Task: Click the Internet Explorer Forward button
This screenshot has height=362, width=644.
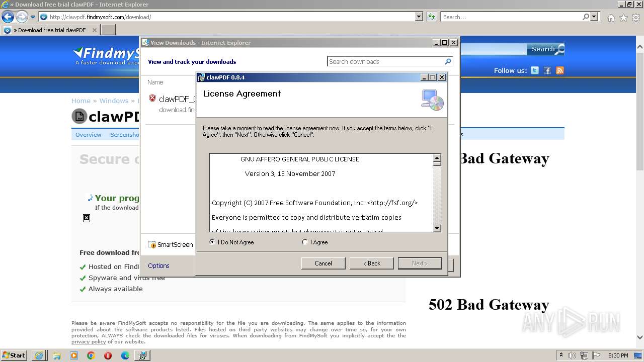Action: click(22, 17)
